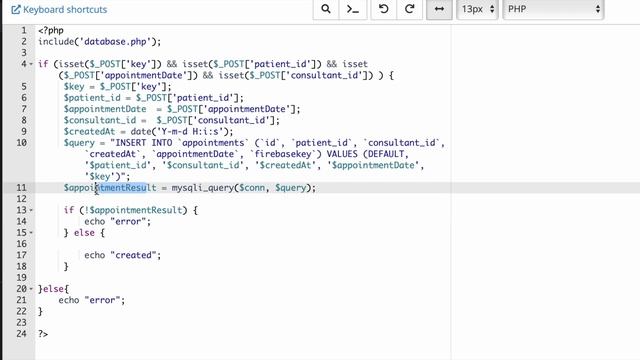Collapse the code fold at line 20

(31, 289)
